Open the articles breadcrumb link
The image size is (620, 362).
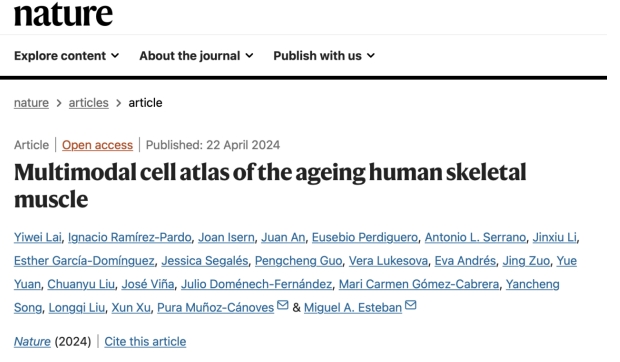point(89,103)
